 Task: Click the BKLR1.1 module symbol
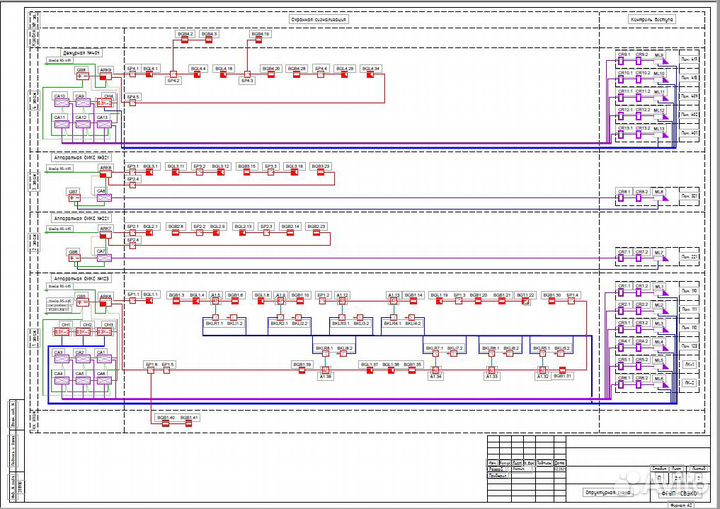(216, 319)
